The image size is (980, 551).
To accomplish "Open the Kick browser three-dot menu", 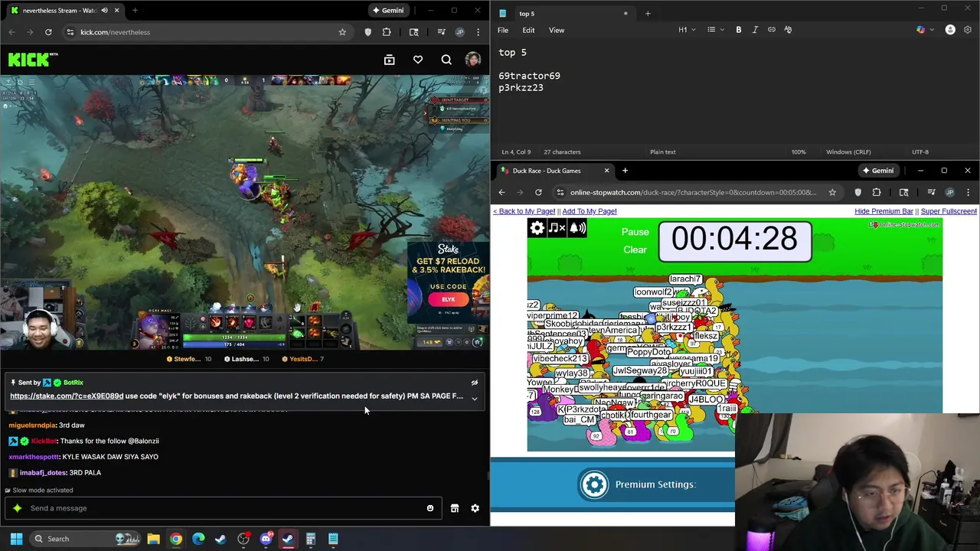I will [x=478, y=32].
